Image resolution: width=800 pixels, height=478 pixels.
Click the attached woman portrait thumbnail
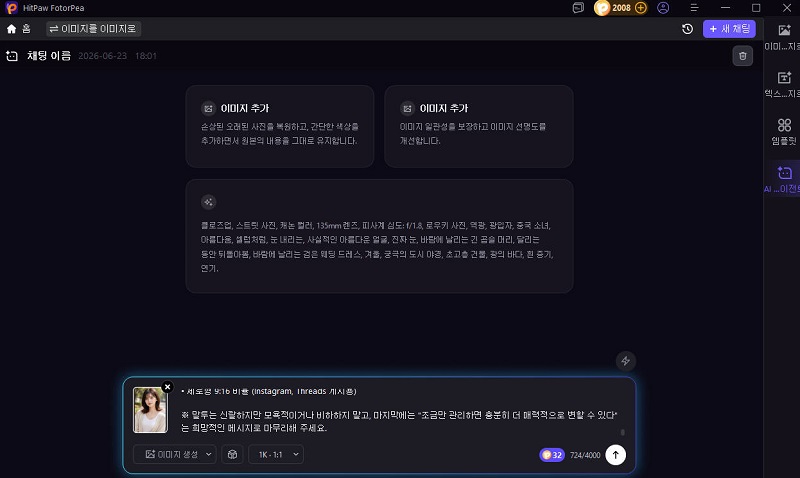tap(150, 410)
